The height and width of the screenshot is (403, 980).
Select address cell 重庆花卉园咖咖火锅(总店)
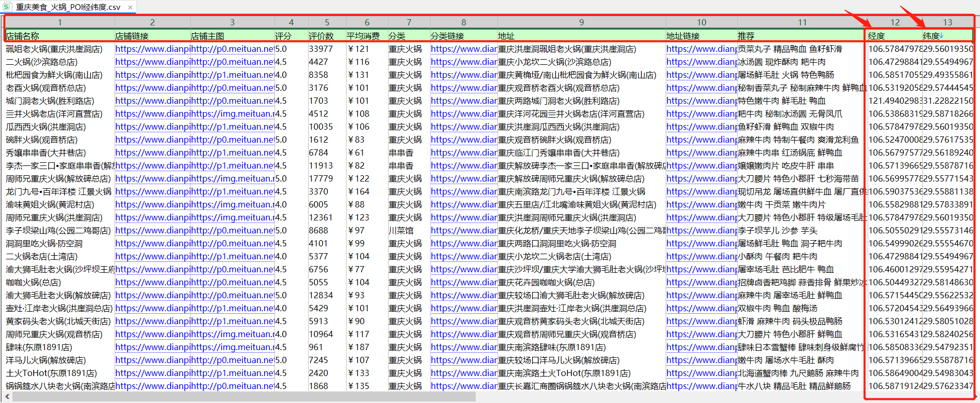pos(582,282)
